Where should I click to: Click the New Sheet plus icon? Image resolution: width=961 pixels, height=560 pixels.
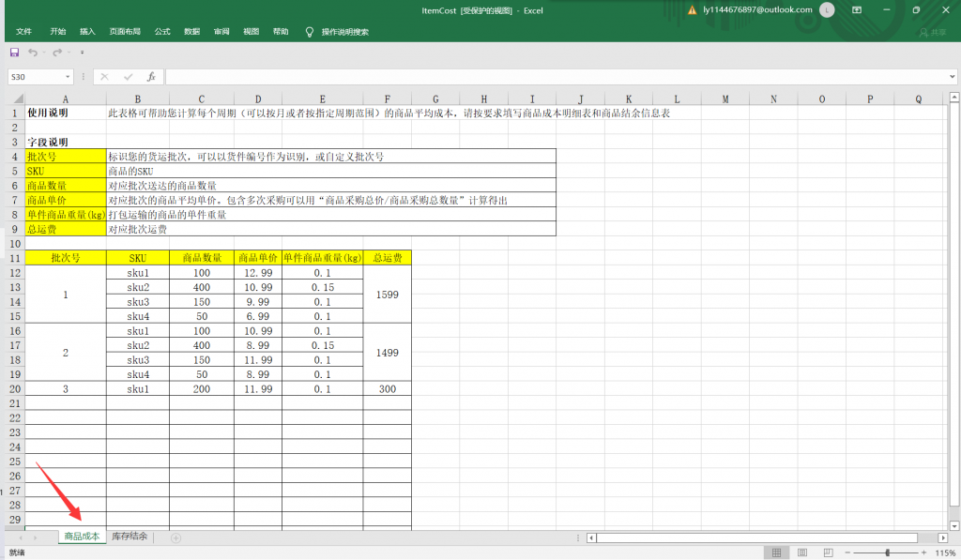(x=175, y=537)
